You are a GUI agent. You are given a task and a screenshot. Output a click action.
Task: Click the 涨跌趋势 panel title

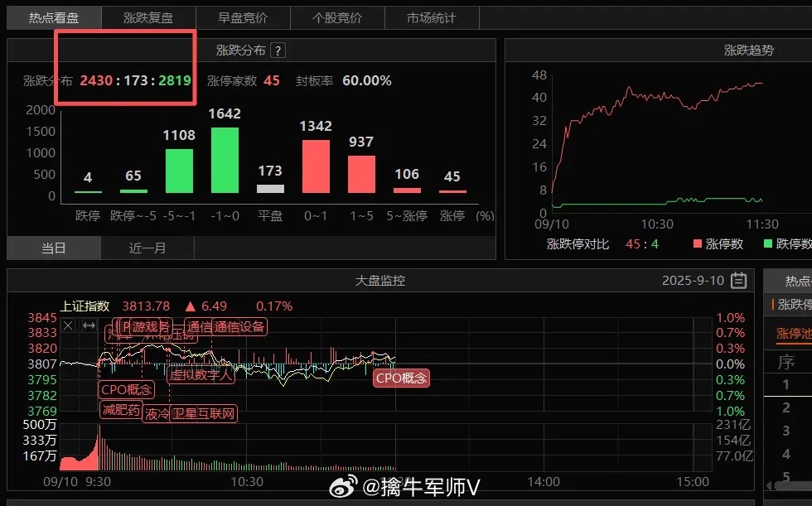(748, 51)
